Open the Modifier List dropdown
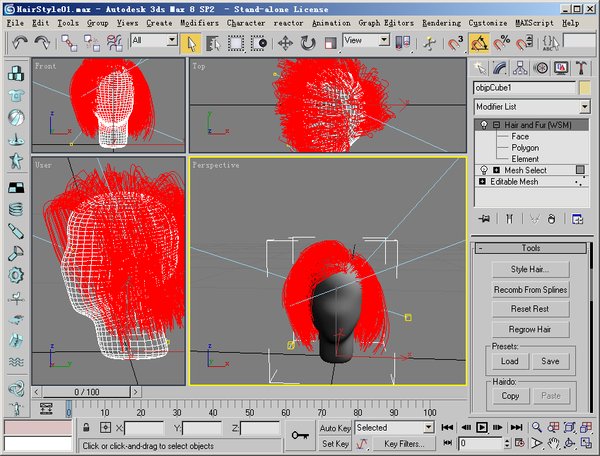Image resolution: width=600 pixels, height=456 pixels. [x=531, y=106]
